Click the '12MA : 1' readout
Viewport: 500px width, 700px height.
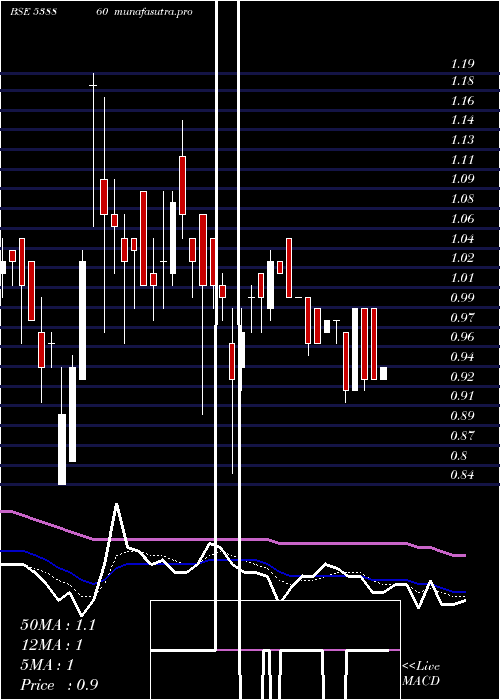(52, 645)
